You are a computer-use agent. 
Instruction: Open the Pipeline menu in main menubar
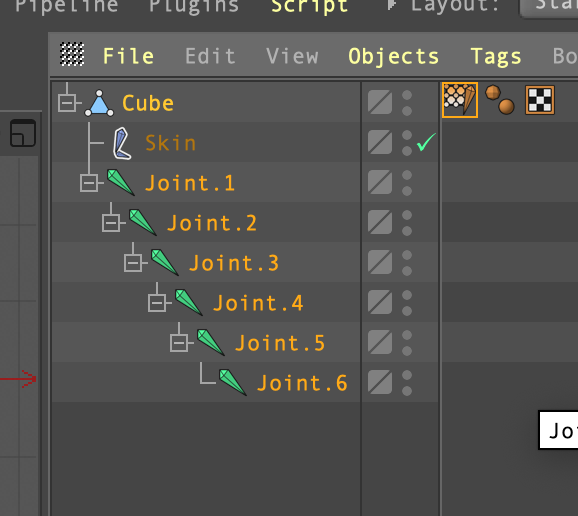[67, 6]
